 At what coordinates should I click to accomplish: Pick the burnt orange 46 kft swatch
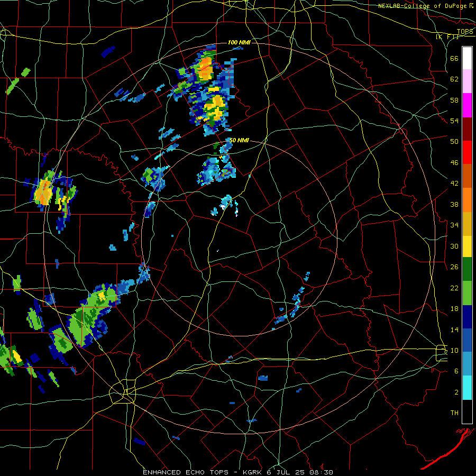[x=467, y=176]
